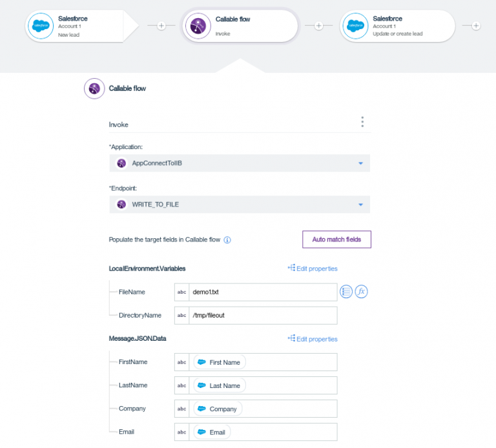This screenshot has height=448, width=496.
Task: Click the FileName field containing demo1.txt
Action: pos(256,292)
